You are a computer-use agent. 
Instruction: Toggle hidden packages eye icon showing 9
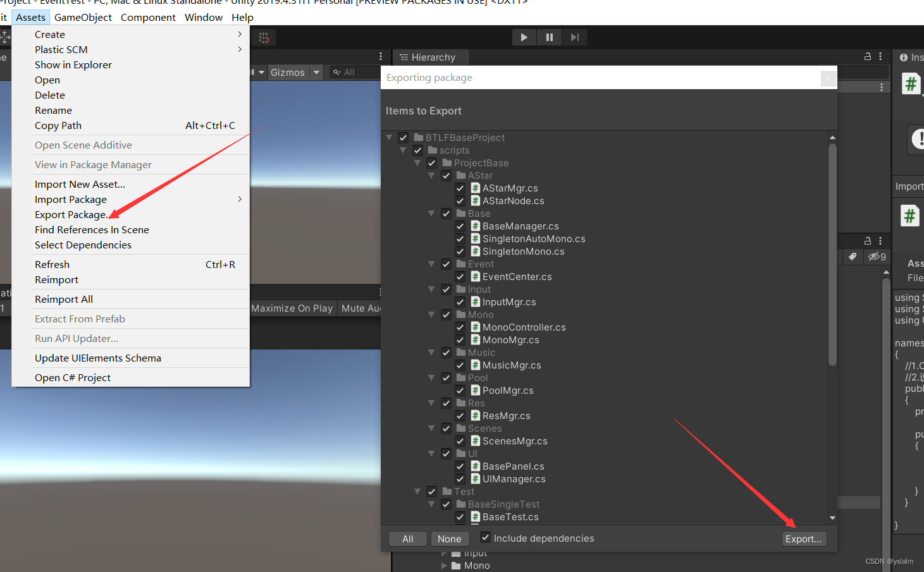pyautogui.click(x=877, y=257)
